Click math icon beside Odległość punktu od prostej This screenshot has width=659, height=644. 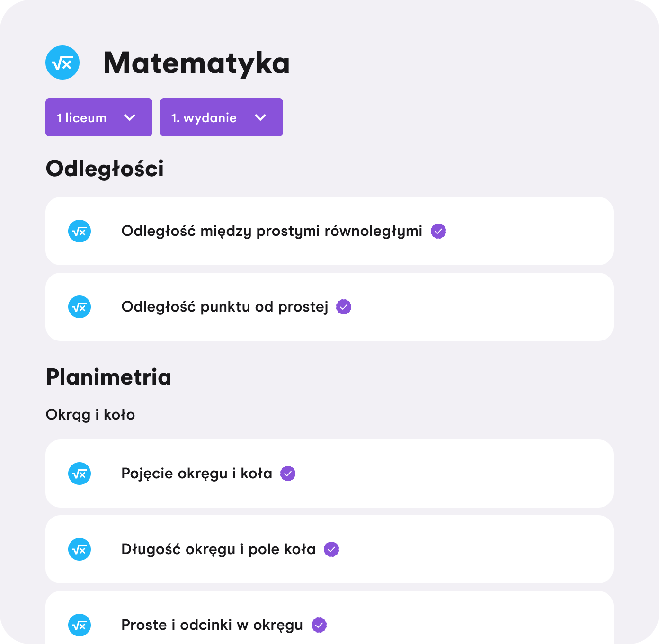click(80, 307)
